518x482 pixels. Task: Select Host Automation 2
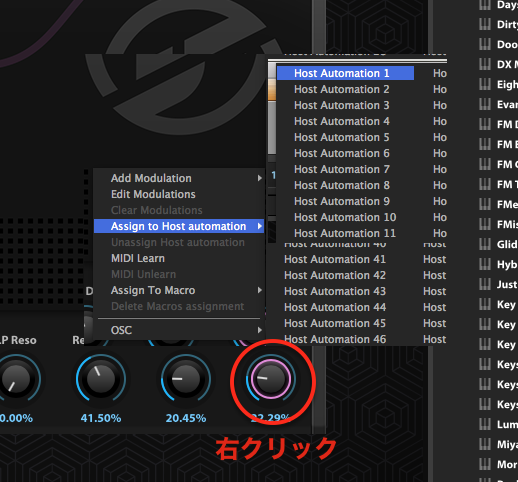(x=342, y=89)
